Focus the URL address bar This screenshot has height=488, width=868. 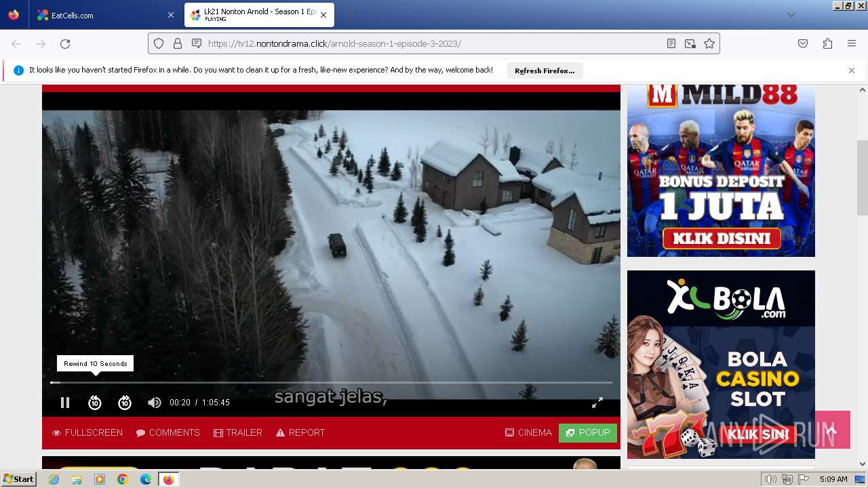click(x=434, y=43)
